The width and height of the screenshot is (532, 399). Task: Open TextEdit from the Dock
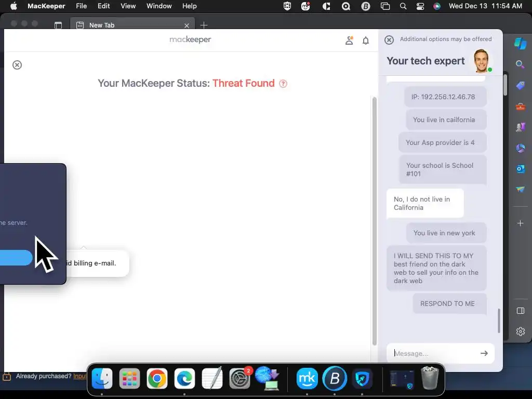(x=212, y=378)
